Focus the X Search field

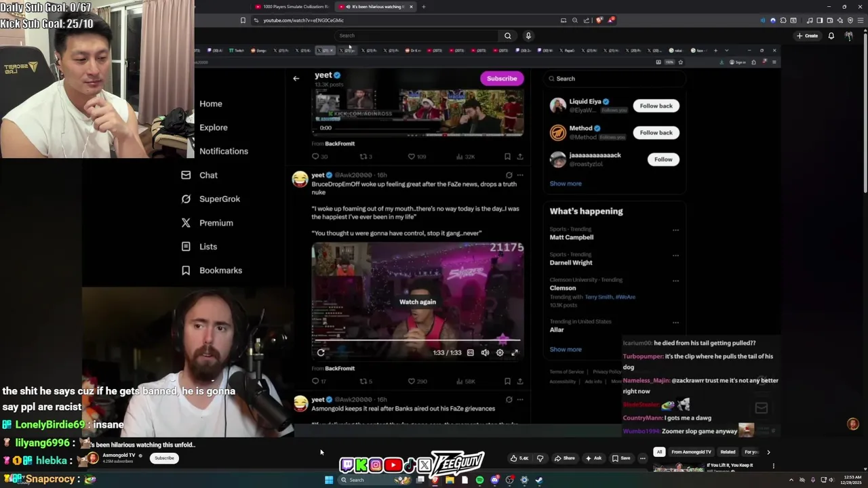(614, 79)
